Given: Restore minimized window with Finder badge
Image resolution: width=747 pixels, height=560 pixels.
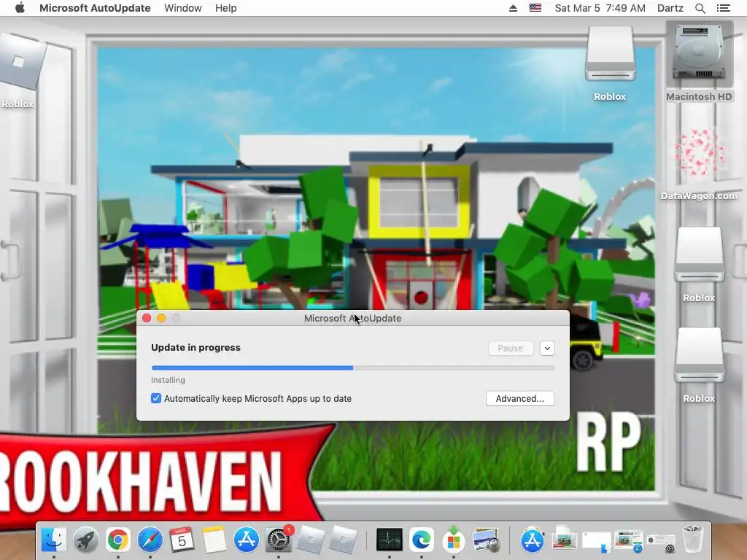Looking at the screenshot, I should pyautogui.click(x=597, y=542).
